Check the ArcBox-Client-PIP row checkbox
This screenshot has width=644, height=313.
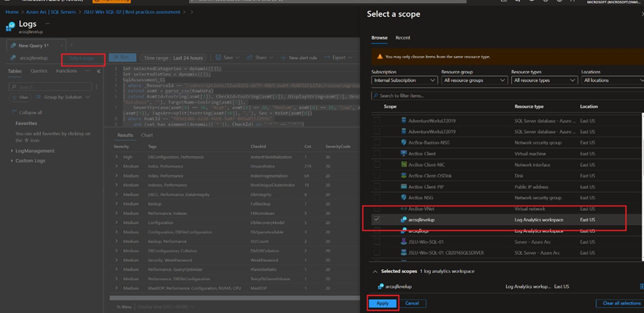pyautogui.click(x=377, y=187)
